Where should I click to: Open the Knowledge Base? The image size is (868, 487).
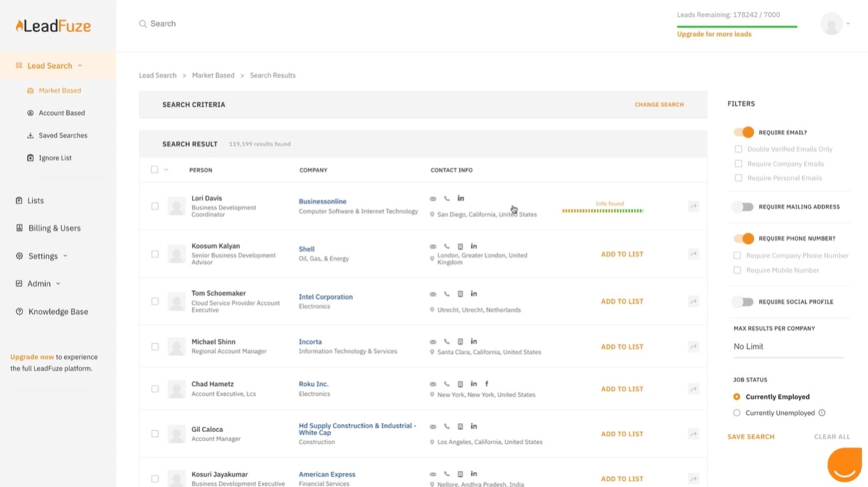(58, 312)
